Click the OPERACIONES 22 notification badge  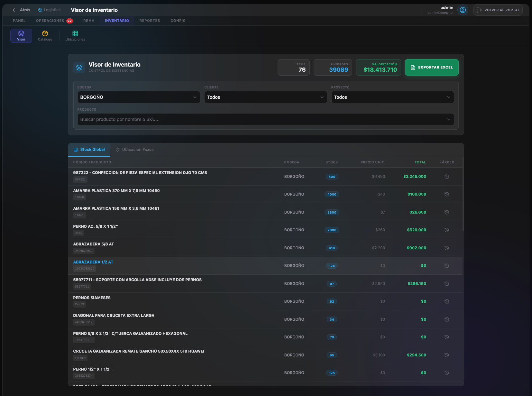[69, 21]
